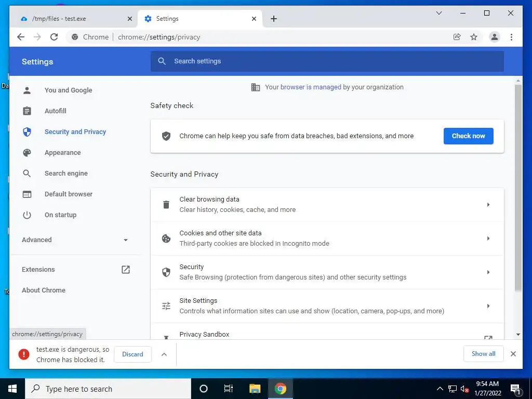Click the Clear browsing data trash icon
The width and height of the screenshot is (532, 399).
[x=166, y=205]
